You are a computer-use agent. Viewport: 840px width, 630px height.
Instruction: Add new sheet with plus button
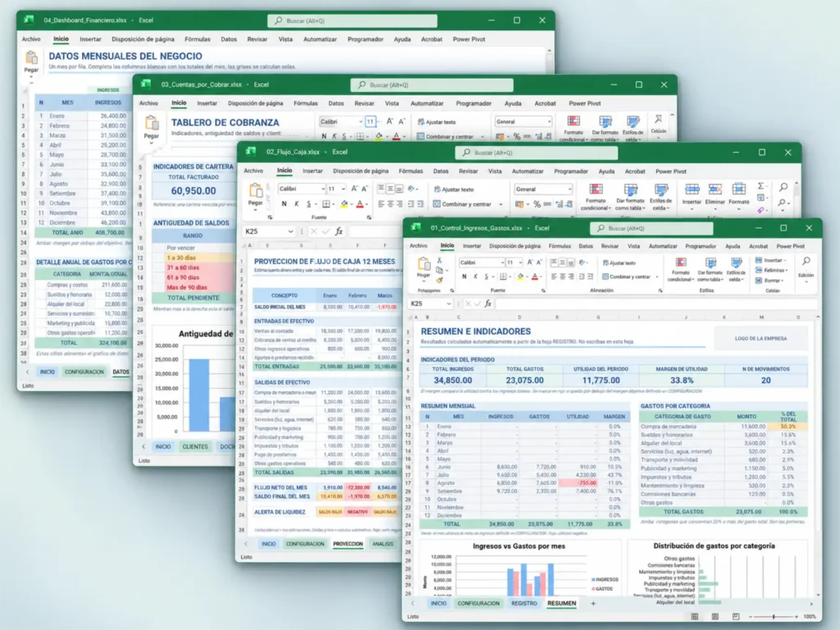(593, 603)
